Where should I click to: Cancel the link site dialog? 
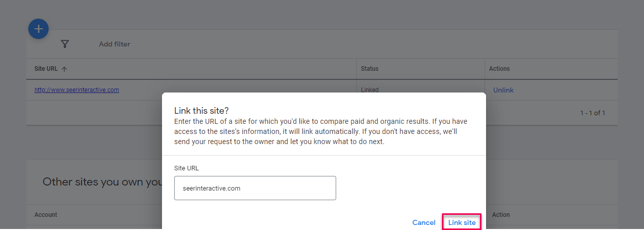pyautogui.click(x=423, y=222)
